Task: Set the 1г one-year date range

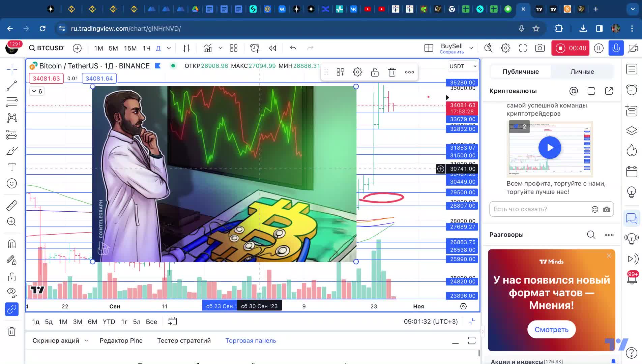Action: click(x=124, y=322)
